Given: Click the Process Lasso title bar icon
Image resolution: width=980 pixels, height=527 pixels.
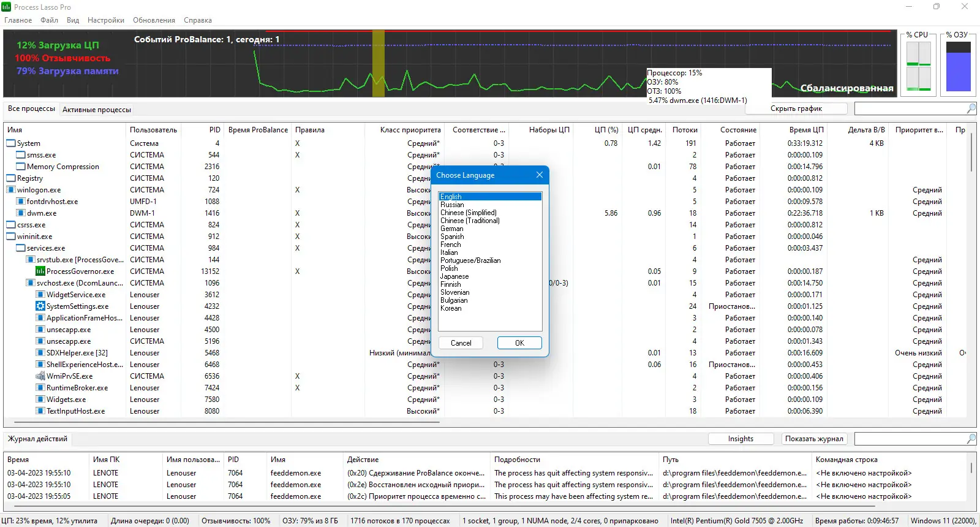Looking at the screenshot, I should click(x=6, y=7).
